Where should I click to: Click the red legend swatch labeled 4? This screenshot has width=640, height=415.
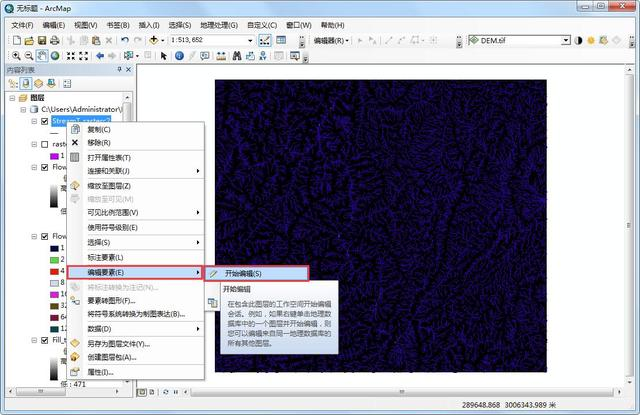(54, 271)
